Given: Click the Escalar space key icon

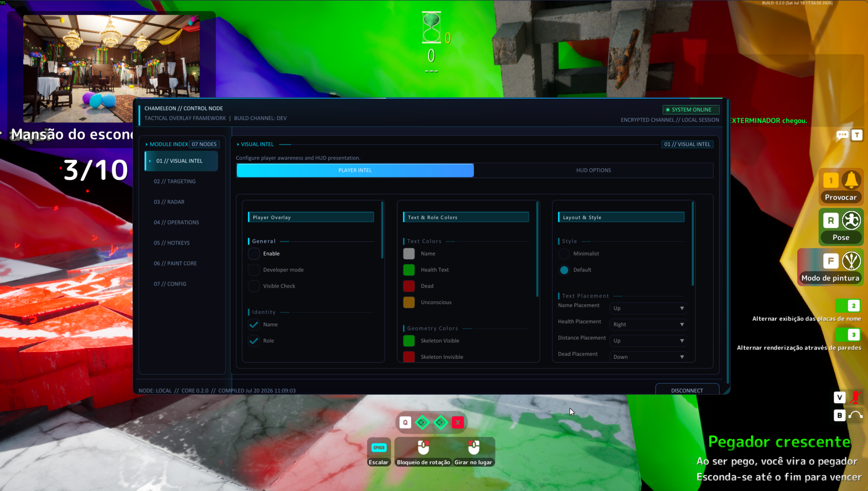Looking at the screenshot, I should tap(379, 448).
